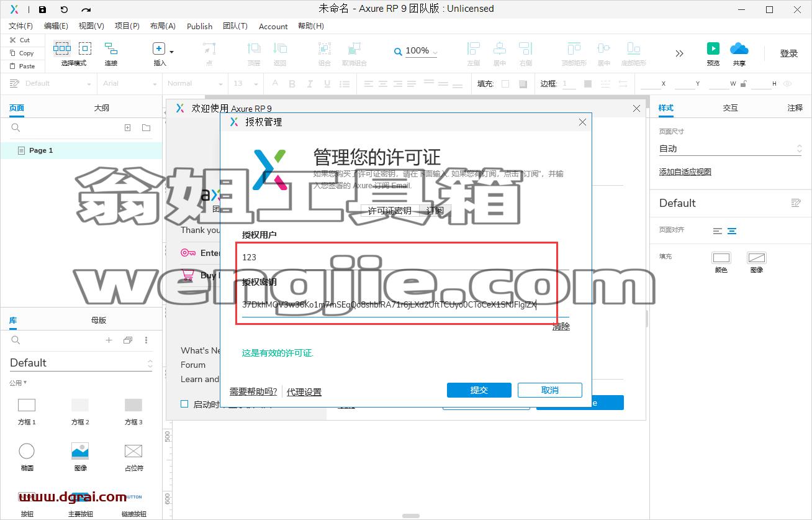Toggle the widget visibility eye icon
The width and height of the screenshot is (812, 520).
788,84
